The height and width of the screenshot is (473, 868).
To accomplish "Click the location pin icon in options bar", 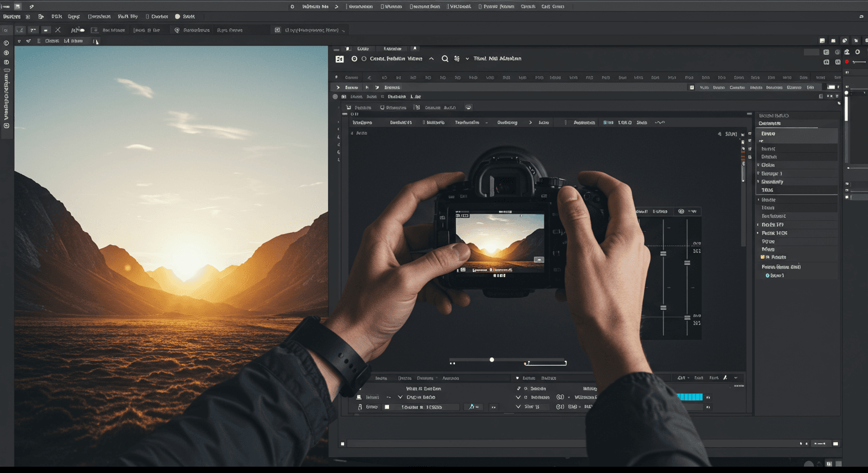I will pos(178,30).
